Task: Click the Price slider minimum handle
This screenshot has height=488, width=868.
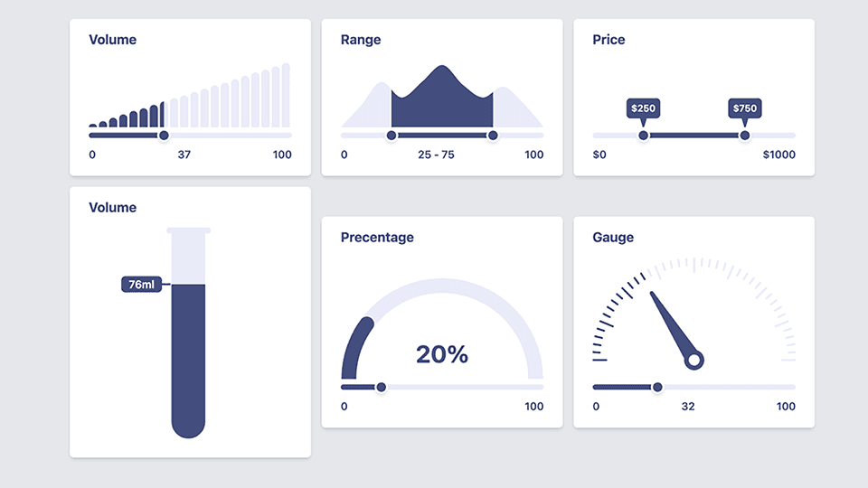Action: [643, 136]
